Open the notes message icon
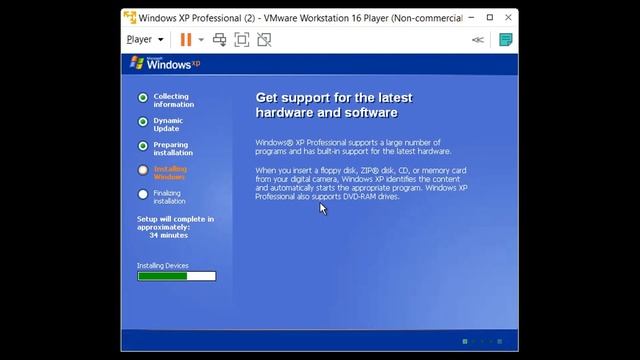 pyautogui.click(x=505, y=40)
